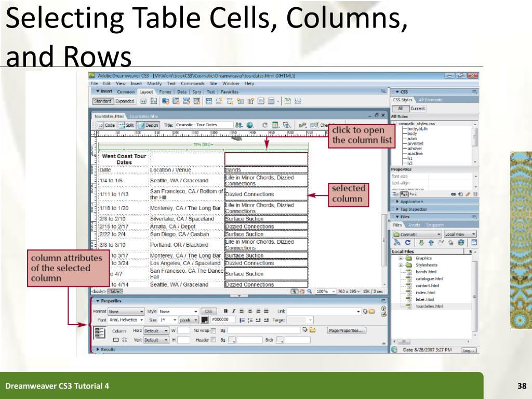The width and height of the screenshot is (532, 399).
Task: Select the Hand tool in the status bar
Action: coord(302,291)
